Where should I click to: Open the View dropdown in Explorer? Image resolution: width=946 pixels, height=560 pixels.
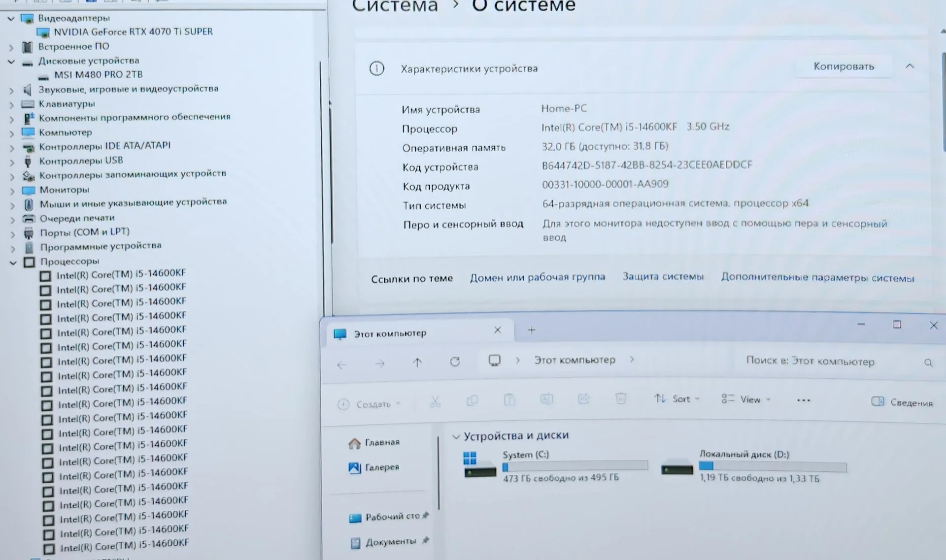[x=745, y=399]
